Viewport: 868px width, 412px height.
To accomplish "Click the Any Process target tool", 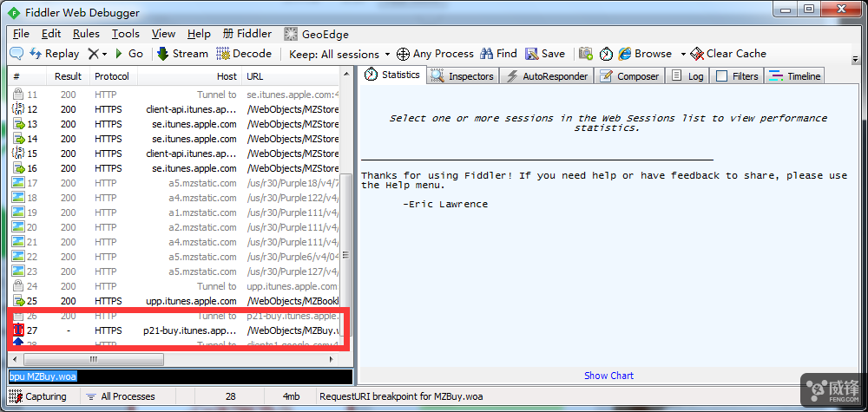I will click(x=436, y=54).
